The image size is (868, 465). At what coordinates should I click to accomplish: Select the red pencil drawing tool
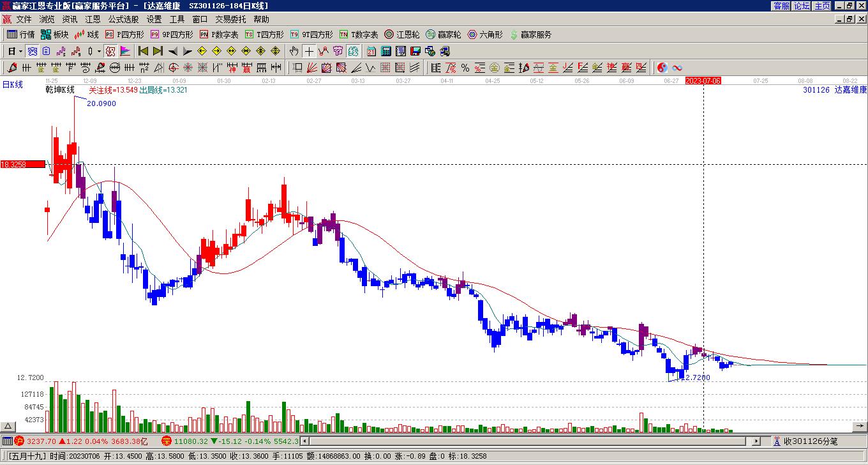pyautogui.click(x=11, y=68)
